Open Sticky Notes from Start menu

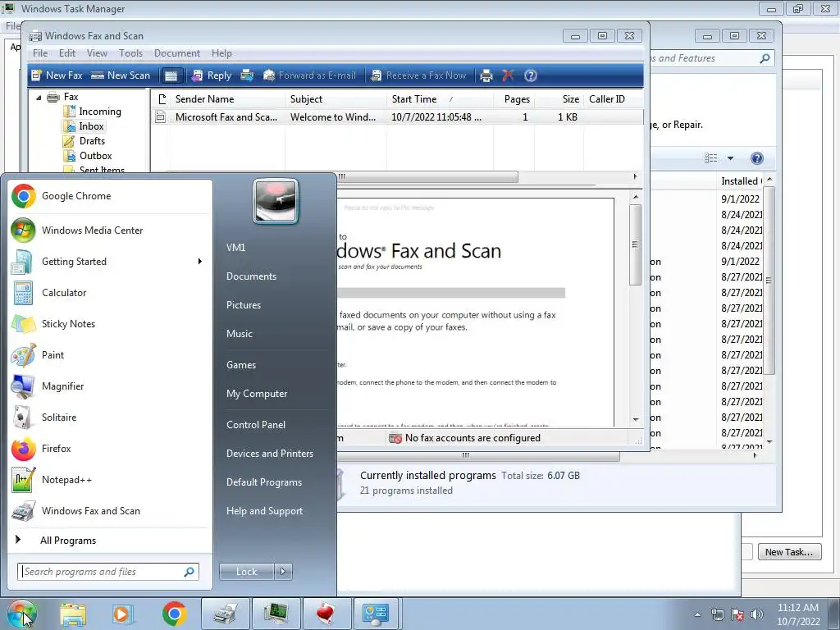point(109,323)
